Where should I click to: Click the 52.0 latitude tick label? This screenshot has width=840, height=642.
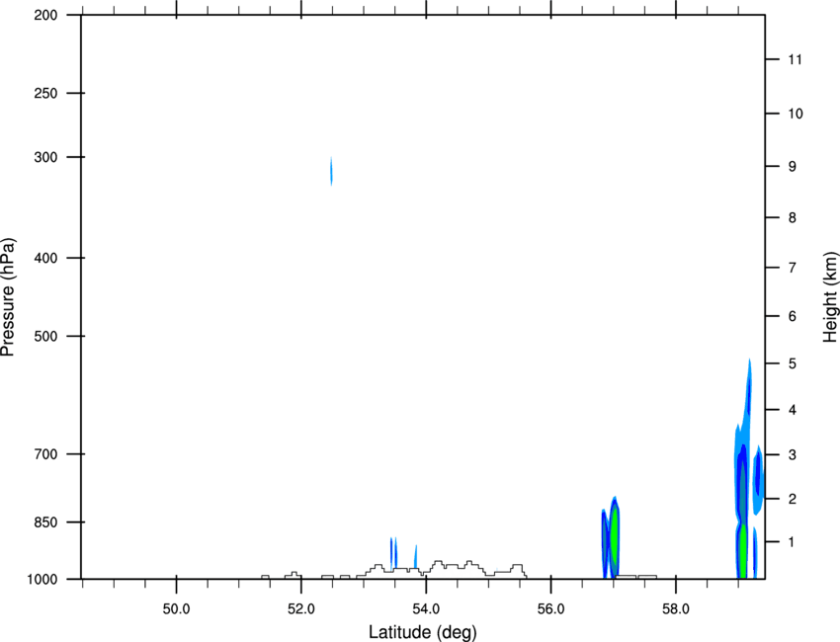[301, 609]
